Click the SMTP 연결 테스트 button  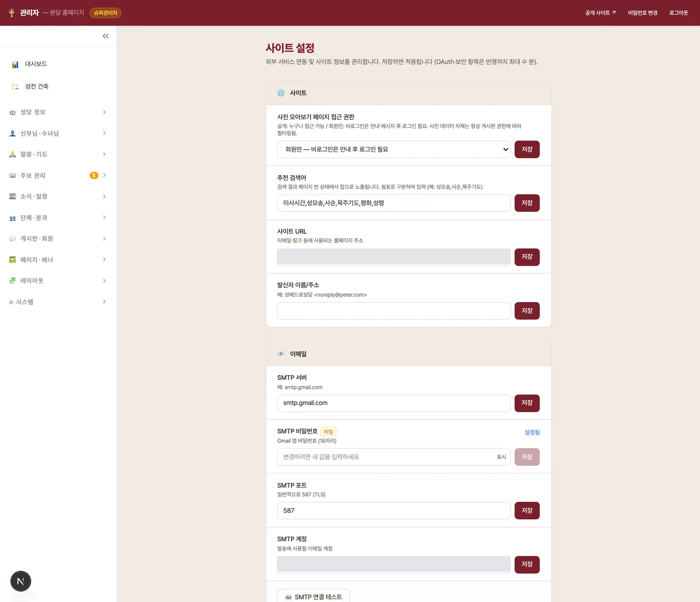pos(314,596)
